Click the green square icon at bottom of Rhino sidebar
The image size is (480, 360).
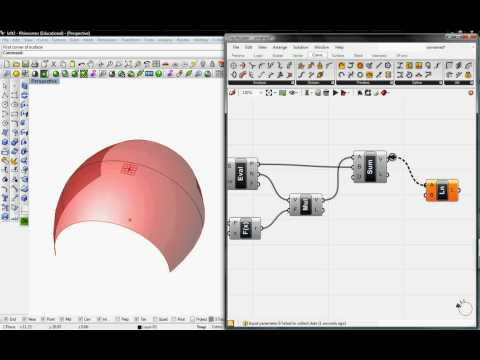pyautogui.click(x=24, y=221)
